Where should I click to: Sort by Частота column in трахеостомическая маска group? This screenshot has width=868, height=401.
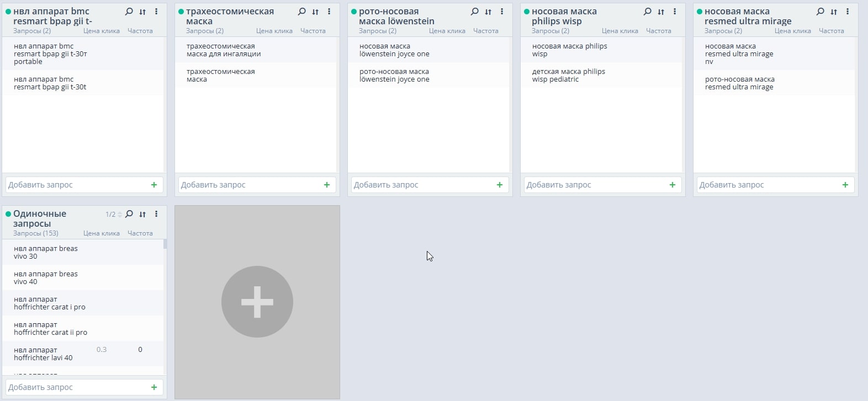point(313,31)
